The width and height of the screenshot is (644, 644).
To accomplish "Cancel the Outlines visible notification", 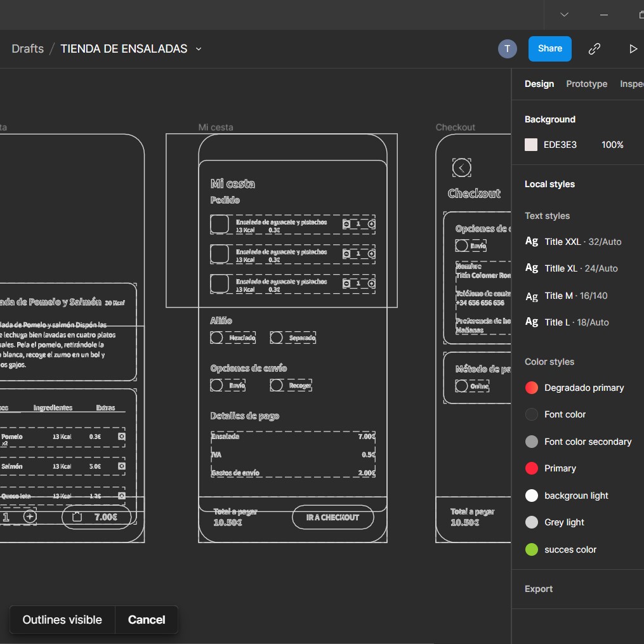I will point(147,620).
